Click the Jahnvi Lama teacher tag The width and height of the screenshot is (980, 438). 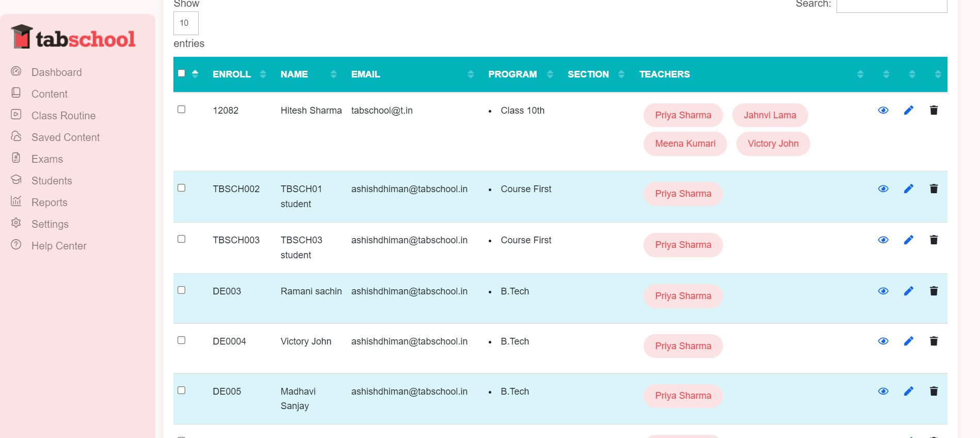coord(769,115)
